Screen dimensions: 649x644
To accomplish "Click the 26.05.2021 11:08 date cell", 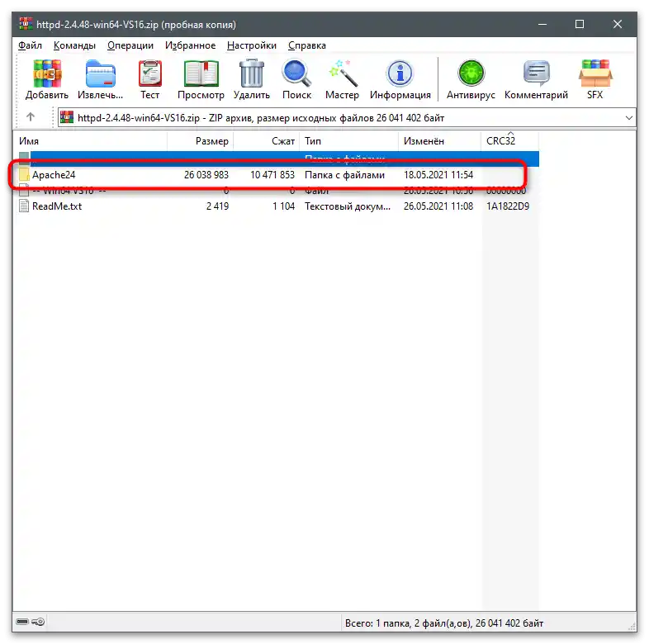I will click(438, 206).
